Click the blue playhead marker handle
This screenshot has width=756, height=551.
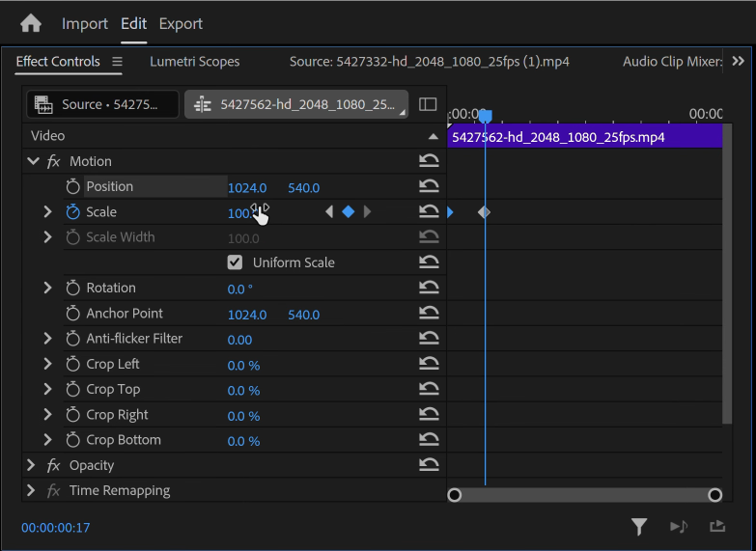point(486,116)
